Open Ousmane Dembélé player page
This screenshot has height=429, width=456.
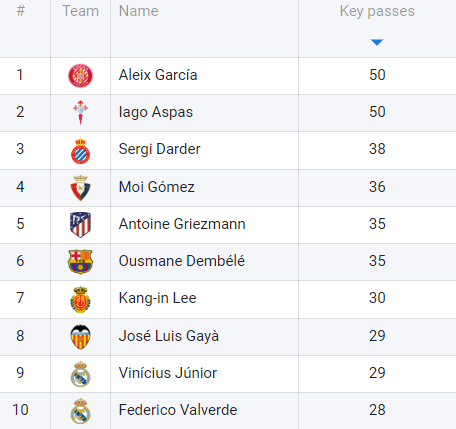182,261
